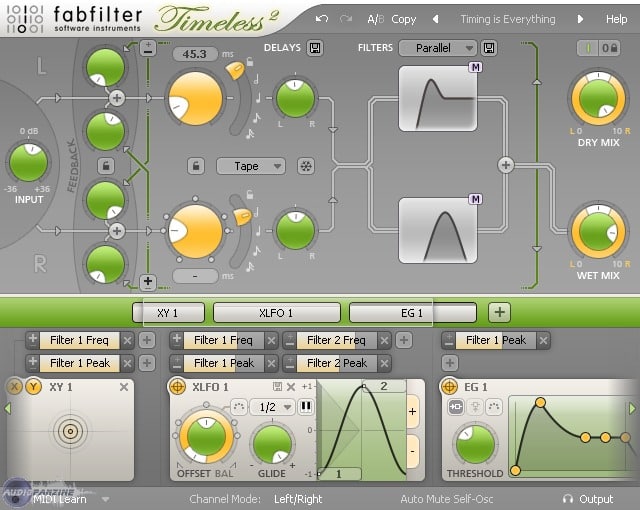Screen dimensions: 640x510
Task: Select the XLFO 1 modulation tab
Action: 276,313
